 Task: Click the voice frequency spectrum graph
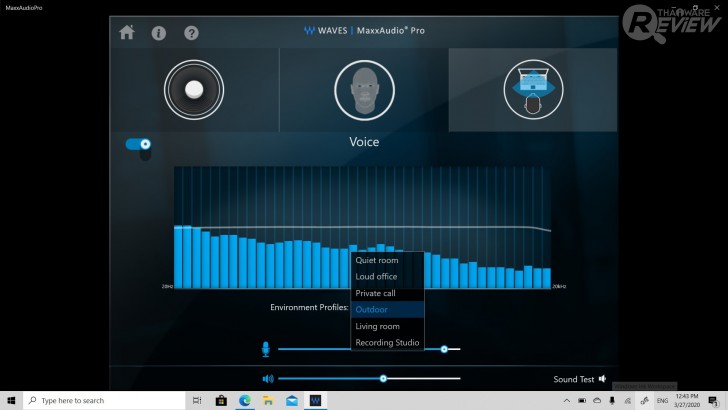tap(363, 228)
